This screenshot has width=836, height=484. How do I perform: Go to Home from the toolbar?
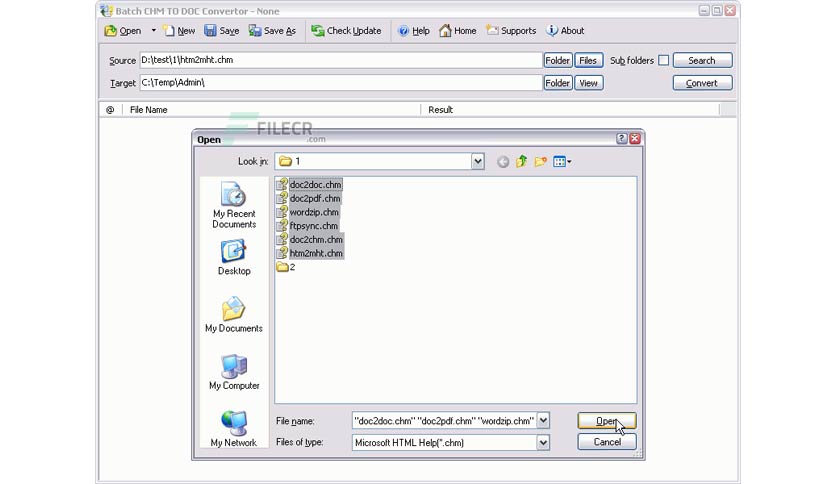(457, 31)
